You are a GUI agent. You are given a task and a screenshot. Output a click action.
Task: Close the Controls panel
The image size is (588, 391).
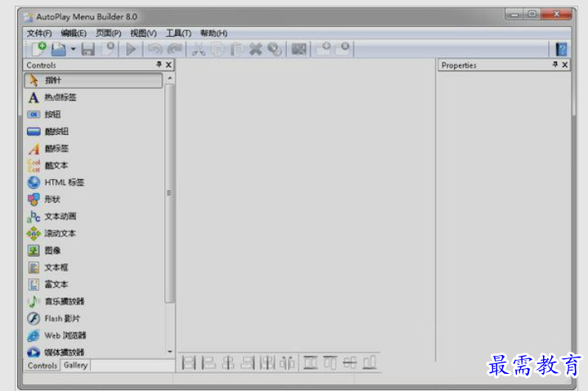coord(168,65)
